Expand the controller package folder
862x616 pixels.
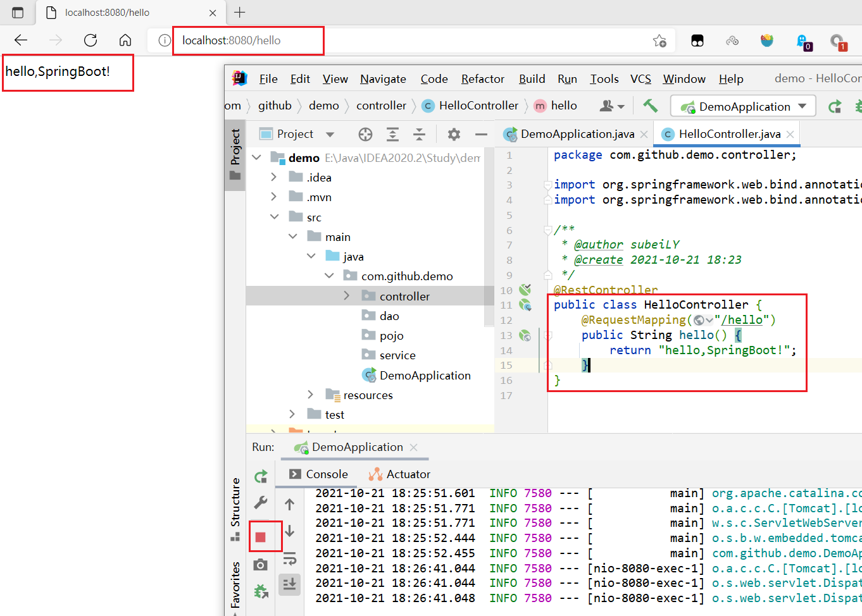click(346, 296)
